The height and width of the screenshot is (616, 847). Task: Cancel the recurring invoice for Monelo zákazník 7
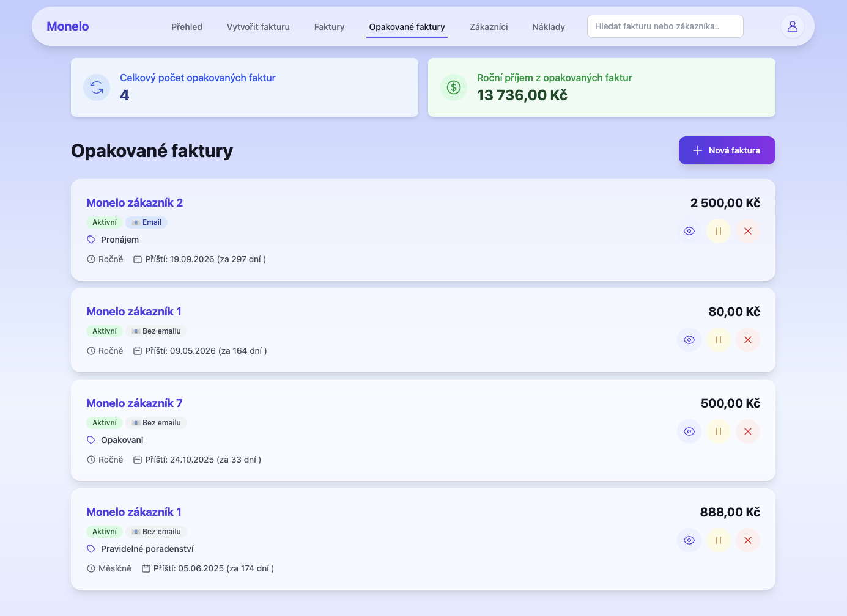tap(748, 431)
